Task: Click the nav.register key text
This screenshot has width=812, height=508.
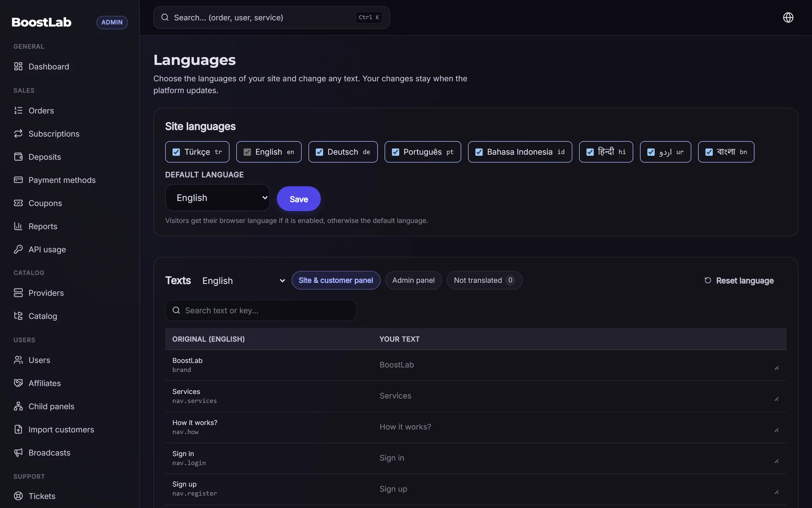Action: (x=195, y=494)
